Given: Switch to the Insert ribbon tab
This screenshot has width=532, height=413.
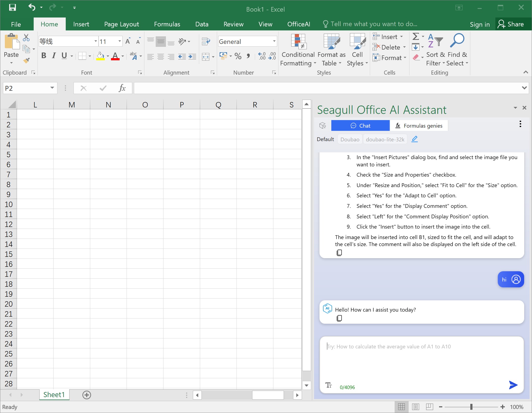Looking at the screenshot, I should pos(81,24).
